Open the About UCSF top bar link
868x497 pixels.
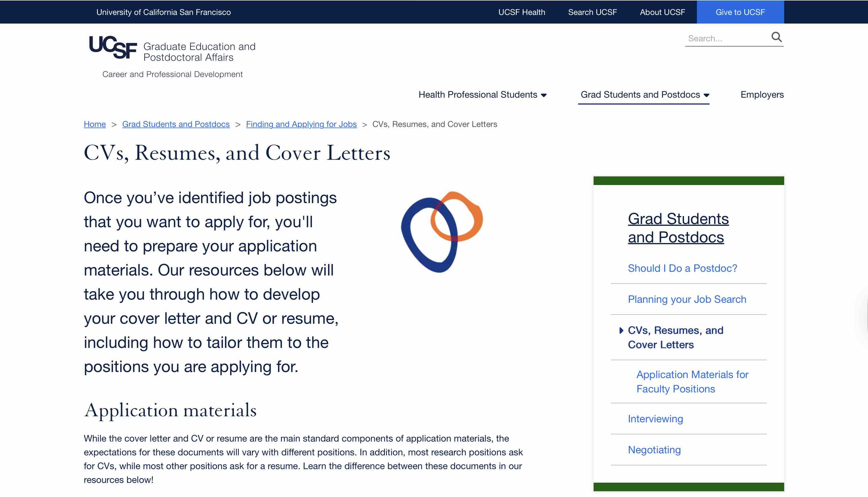[662, 12]
